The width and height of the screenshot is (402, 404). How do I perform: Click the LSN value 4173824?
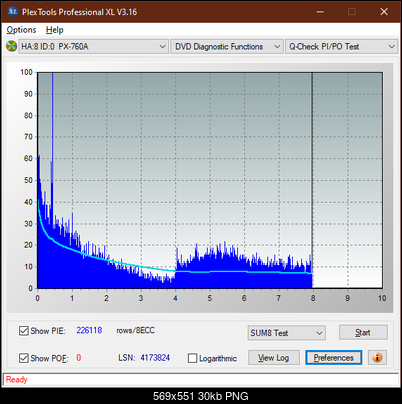155,358
